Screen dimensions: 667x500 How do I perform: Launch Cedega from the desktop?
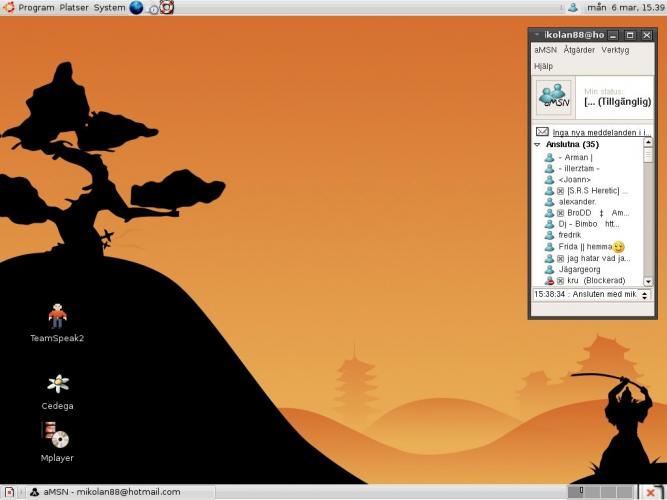click(57, 385)
